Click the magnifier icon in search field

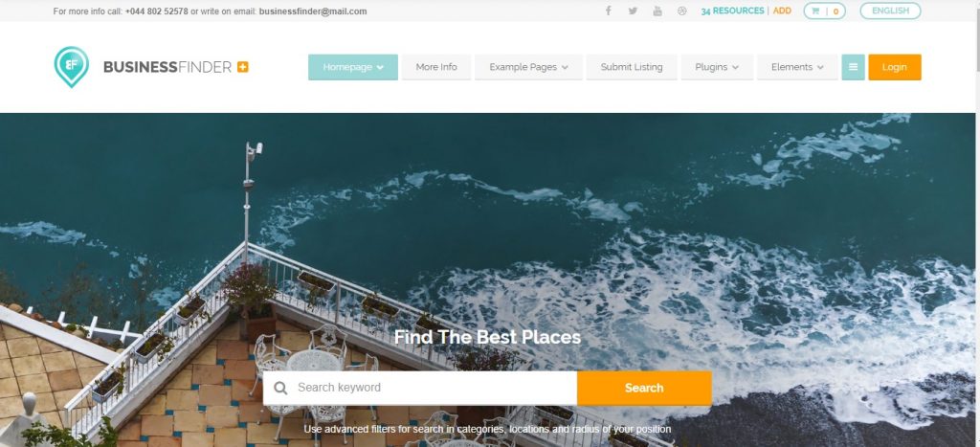[280, 389]
